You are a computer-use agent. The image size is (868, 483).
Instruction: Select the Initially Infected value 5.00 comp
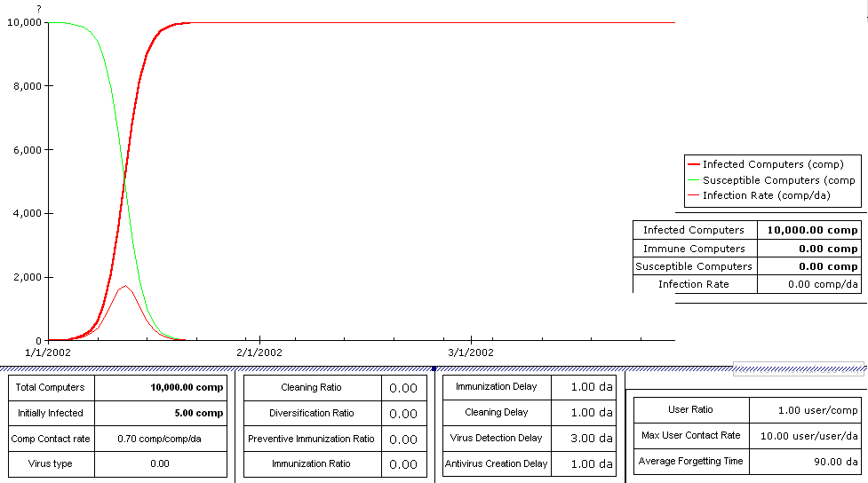tap(161, 413)
